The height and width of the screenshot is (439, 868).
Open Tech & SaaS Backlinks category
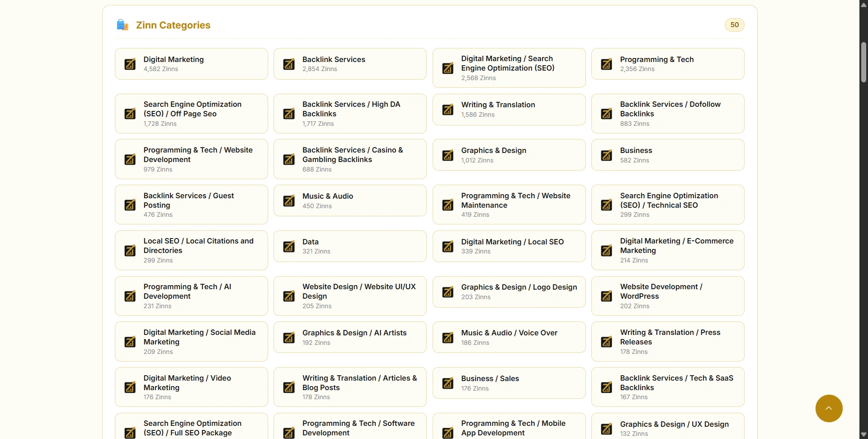point(668,387)
